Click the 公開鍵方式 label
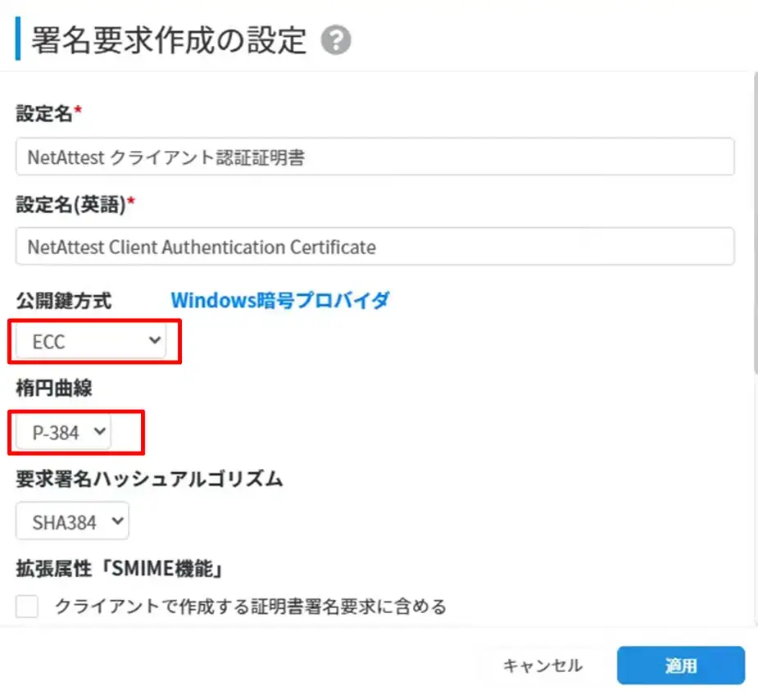This screenshot has width=758, height=700. point(63,301)
